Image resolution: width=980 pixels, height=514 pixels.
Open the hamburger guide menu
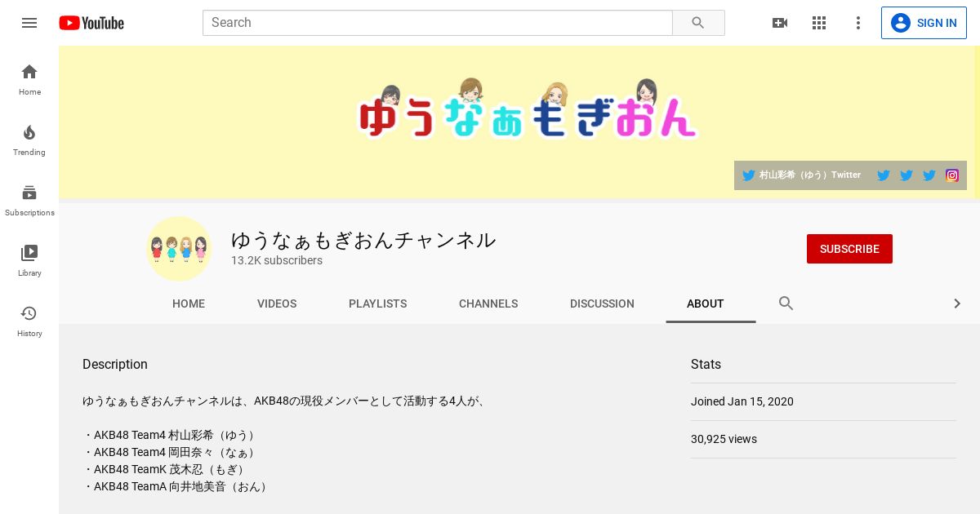pyautogui.click(x=29, y=23)
